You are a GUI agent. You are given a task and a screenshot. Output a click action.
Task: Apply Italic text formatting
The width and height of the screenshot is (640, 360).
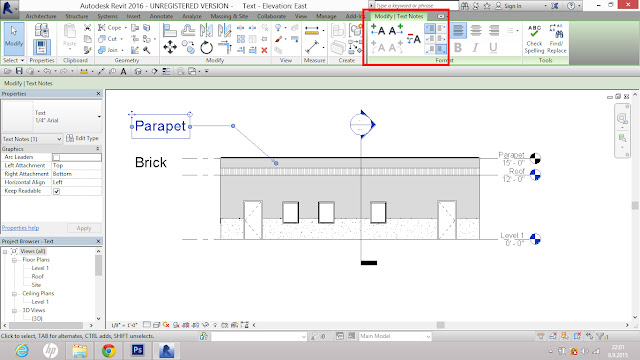tap(476, 48)
